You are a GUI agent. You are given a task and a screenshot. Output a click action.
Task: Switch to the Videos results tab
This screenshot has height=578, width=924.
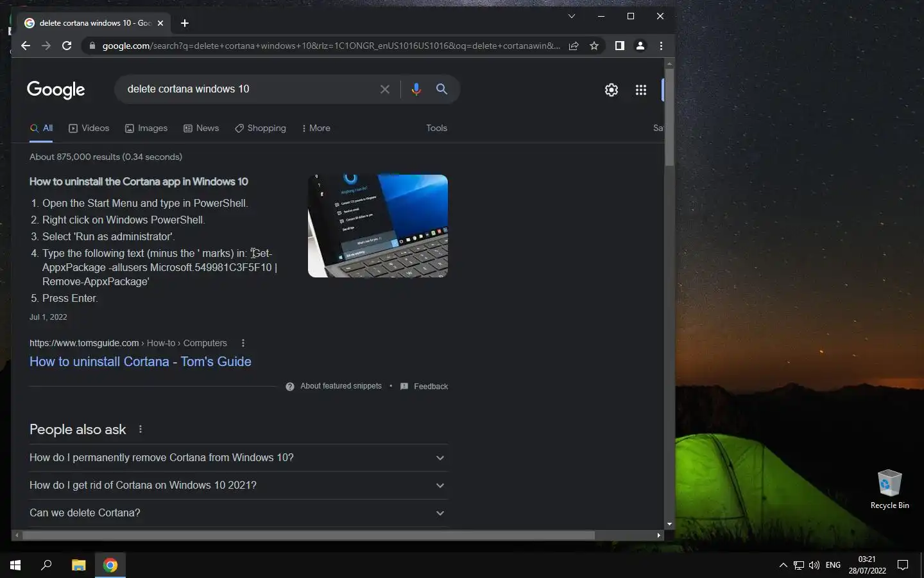(x=89, y=128)
